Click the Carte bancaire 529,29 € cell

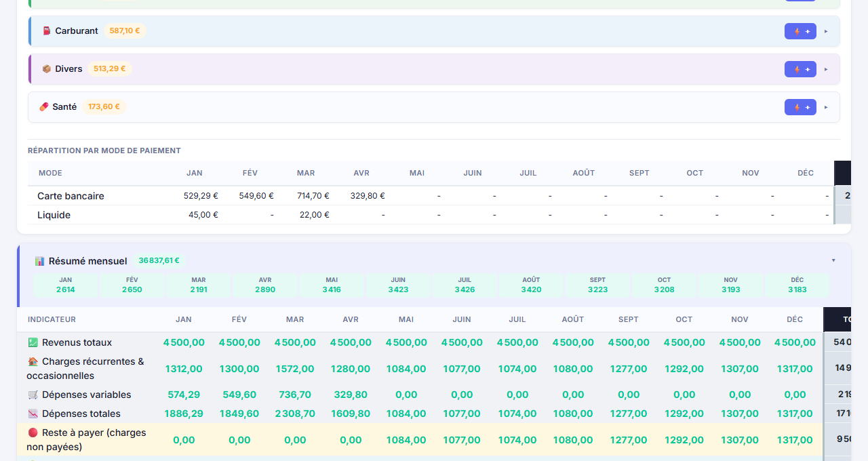(x=201, y=196)
